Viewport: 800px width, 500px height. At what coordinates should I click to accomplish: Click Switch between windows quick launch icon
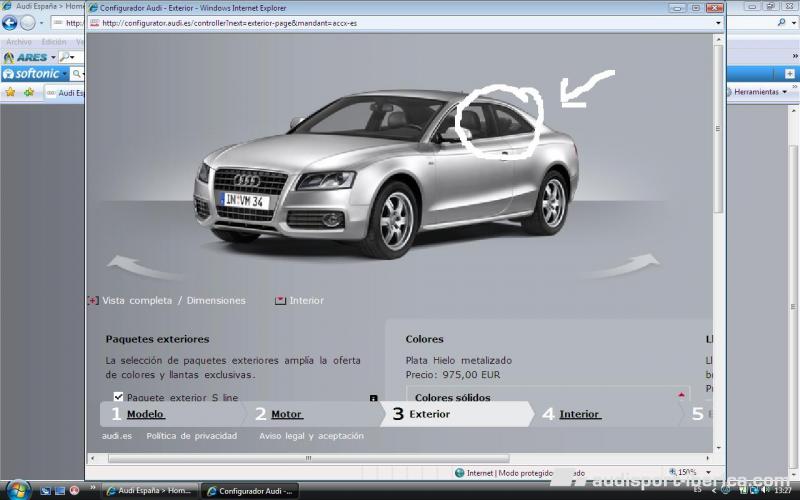tap(60, 491)
